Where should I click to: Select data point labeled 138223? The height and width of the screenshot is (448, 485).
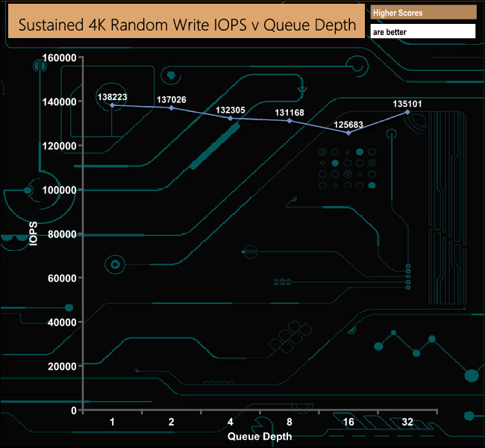pyautogui.click(x=113, y=105)
